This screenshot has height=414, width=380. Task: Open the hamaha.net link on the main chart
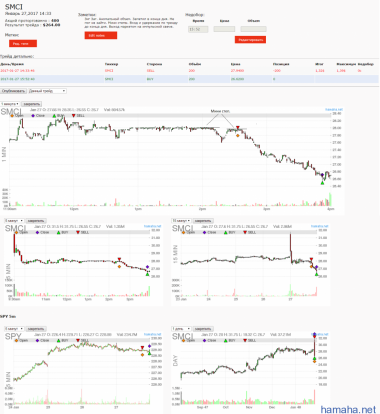334,109
